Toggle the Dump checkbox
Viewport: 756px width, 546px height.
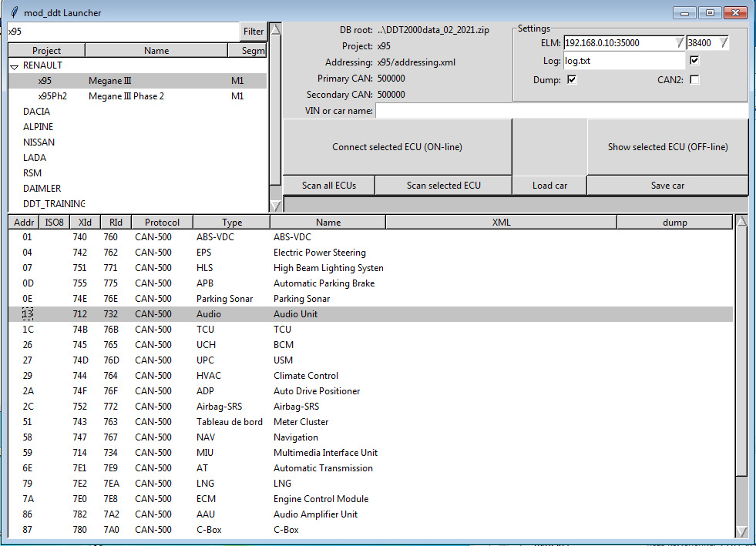[x=571, y=79]
